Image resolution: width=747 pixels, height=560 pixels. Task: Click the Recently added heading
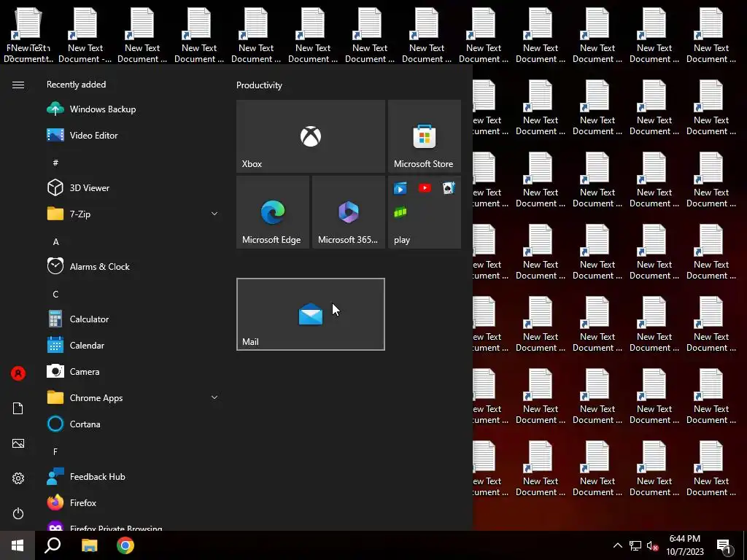[x=76, y=85]
